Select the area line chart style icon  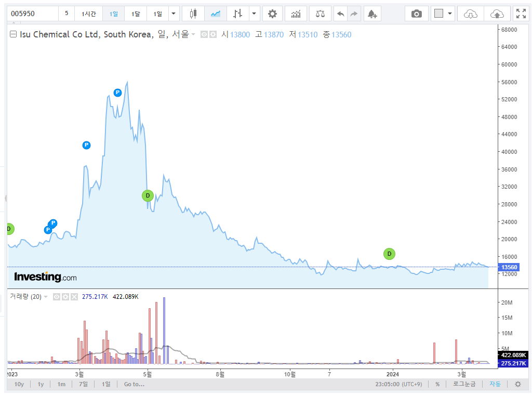click(216, 14)
